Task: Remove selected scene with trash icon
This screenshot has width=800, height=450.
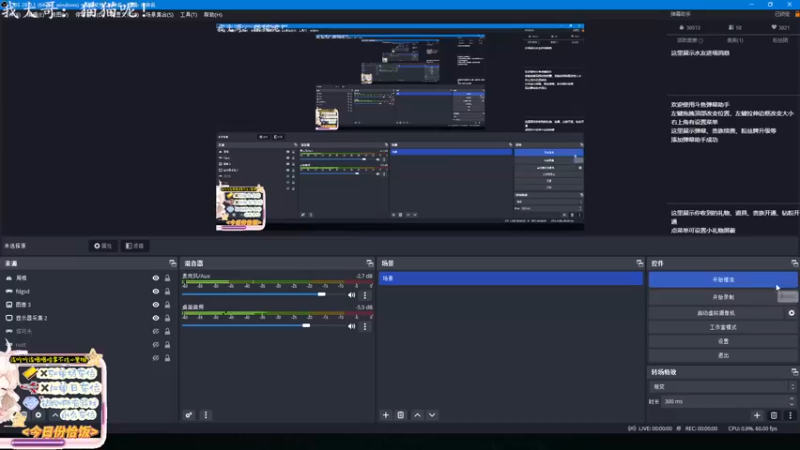Action: click(x=401, y=415)
